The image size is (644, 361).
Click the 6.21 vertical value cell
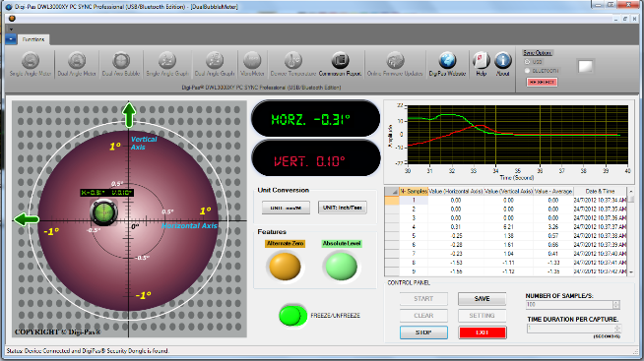(508, 227)
